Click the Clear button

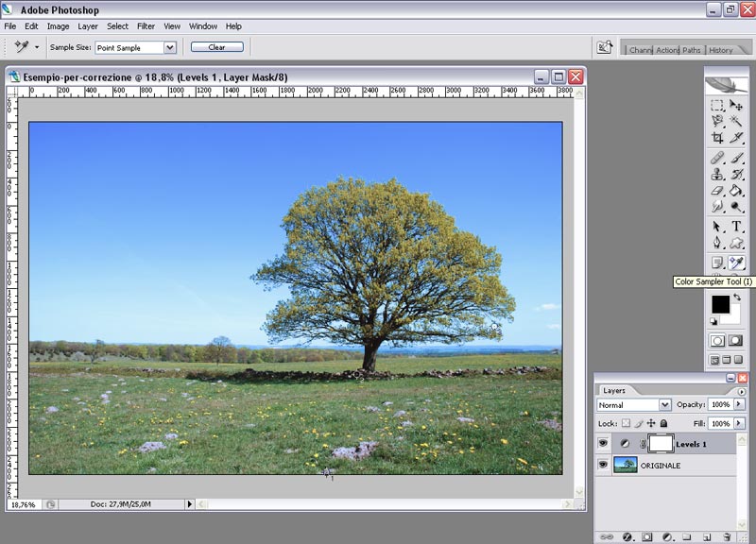point(216,47)
